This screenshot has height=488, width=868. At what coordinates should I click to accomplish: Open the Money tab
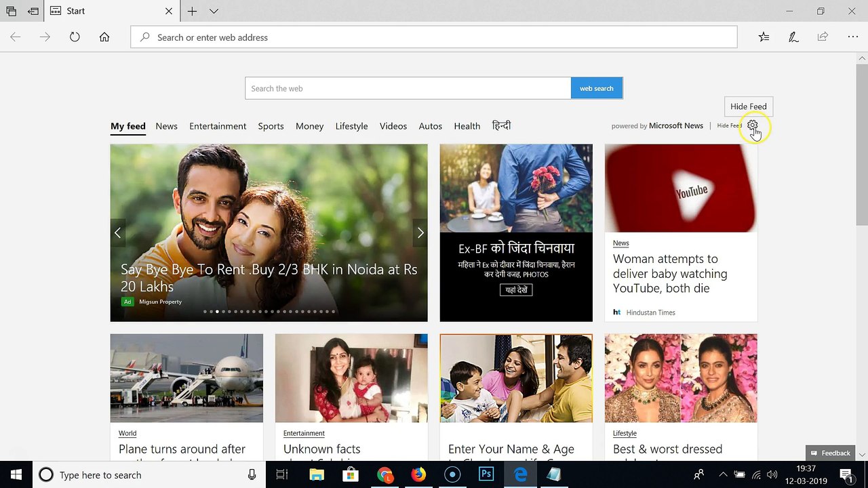click(309, 126)
